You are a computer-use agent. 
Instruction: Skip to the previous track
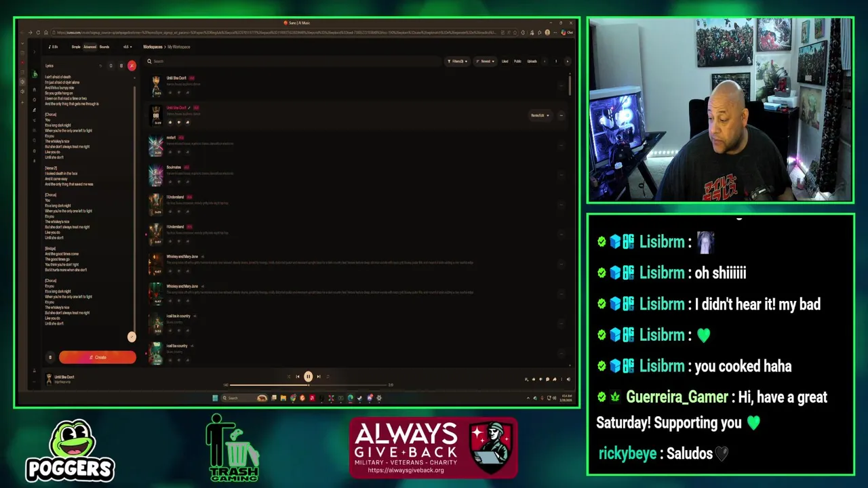point(297,377)
